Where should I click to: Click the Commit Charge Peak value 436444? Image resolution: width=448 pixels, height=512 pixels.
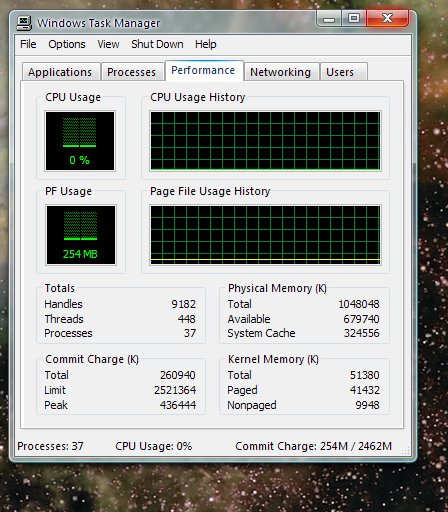(x=178, y=405)
